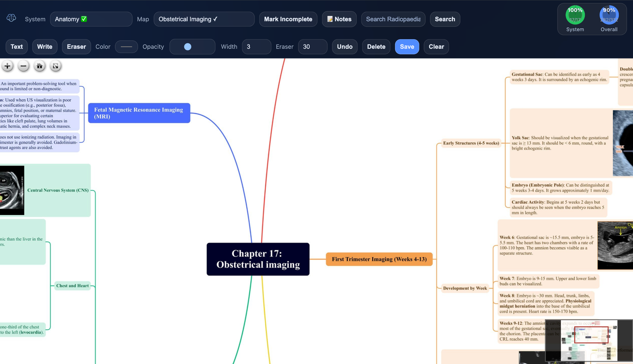Click the Cardiac Activity note
This screenshot has height=364, width=633.
tap(558, 207)
